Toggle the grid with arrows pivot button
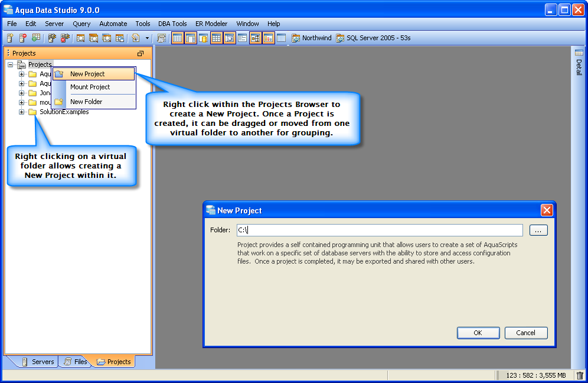 (230, 38)
